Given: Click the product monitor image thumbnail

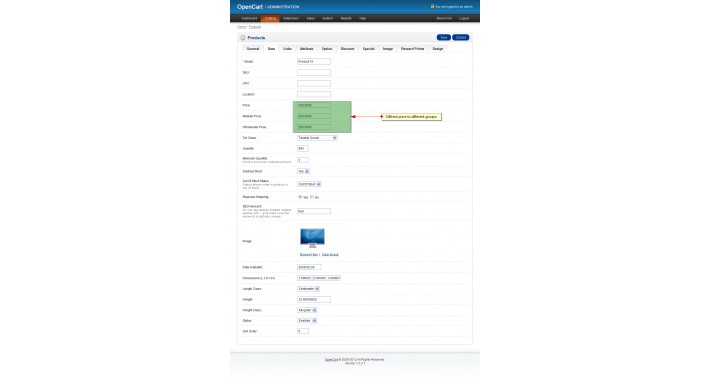Looking at the screenshot, I should point(312,238).
